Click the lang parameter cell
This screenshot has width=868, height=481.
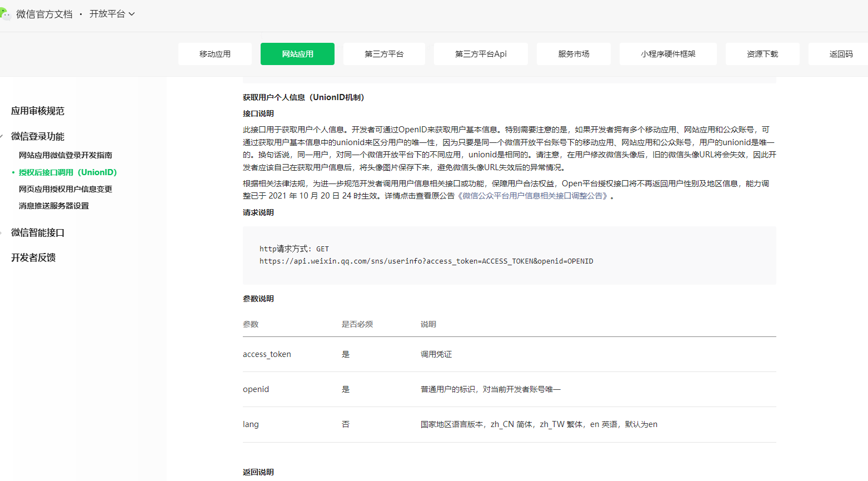(x=251, y=424)
